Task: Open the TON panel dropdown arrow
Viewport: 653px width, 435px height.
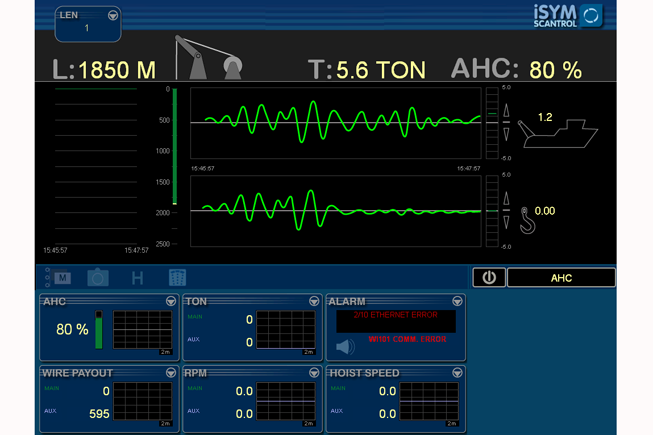Action: pos(313,301)
